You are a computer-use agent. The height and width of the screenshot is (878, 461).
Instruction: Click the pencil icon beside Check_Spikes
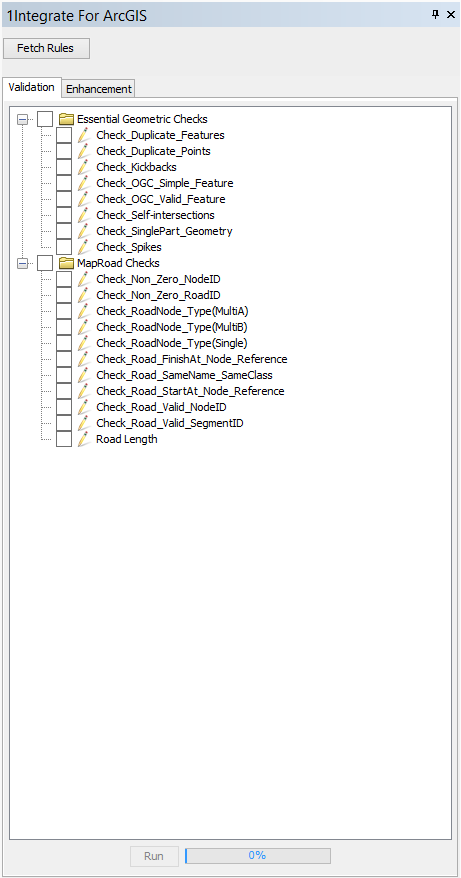[83, 247]
